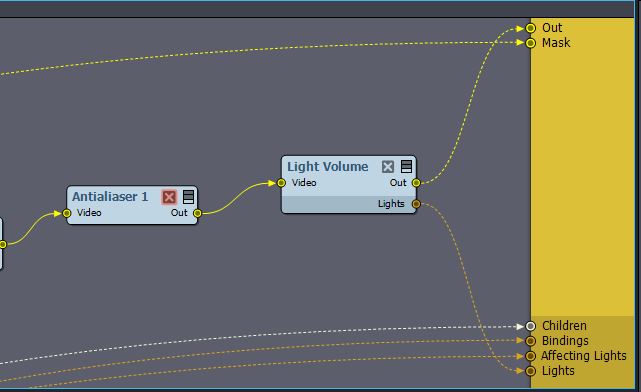Click the Mask label on output panel
Viewport: 641px width, 392px height.
(556, 43)
